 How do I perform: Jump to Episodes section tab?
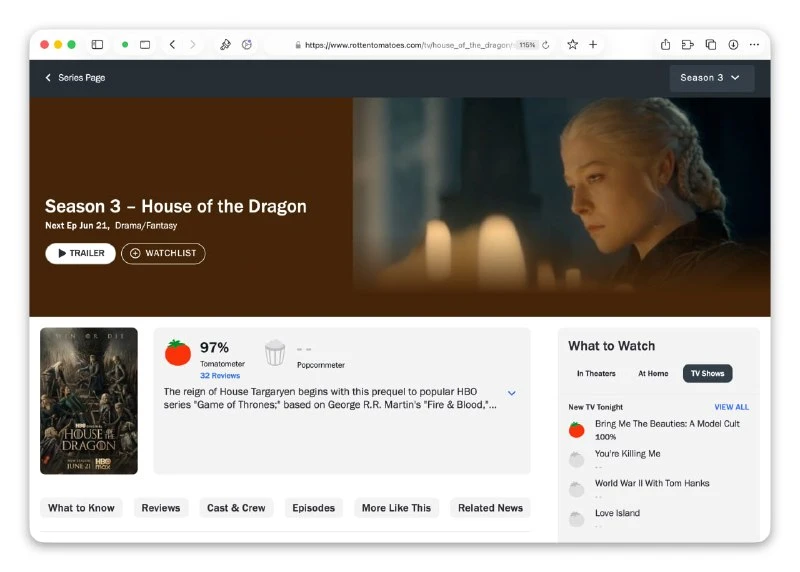coord(313,508)
